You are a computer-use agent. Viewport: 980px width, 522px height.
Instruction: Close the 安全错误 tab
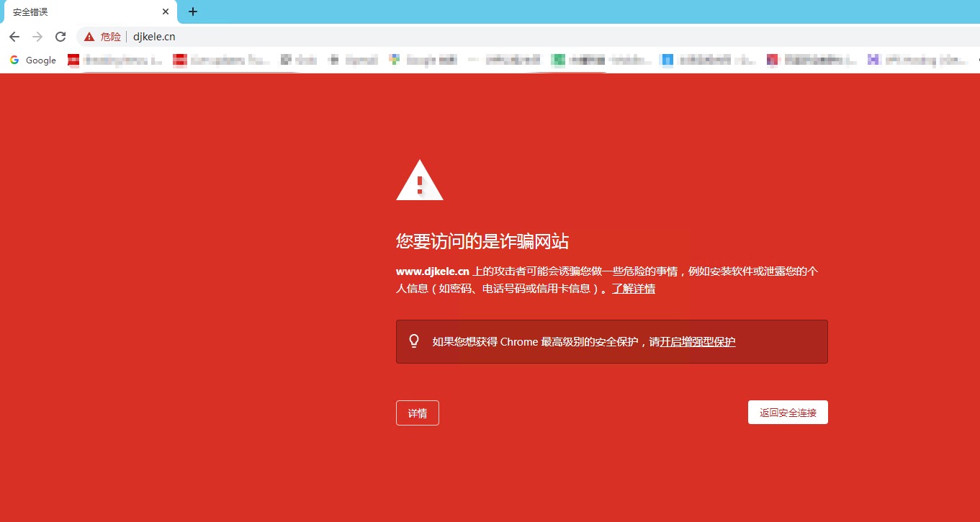166,12
